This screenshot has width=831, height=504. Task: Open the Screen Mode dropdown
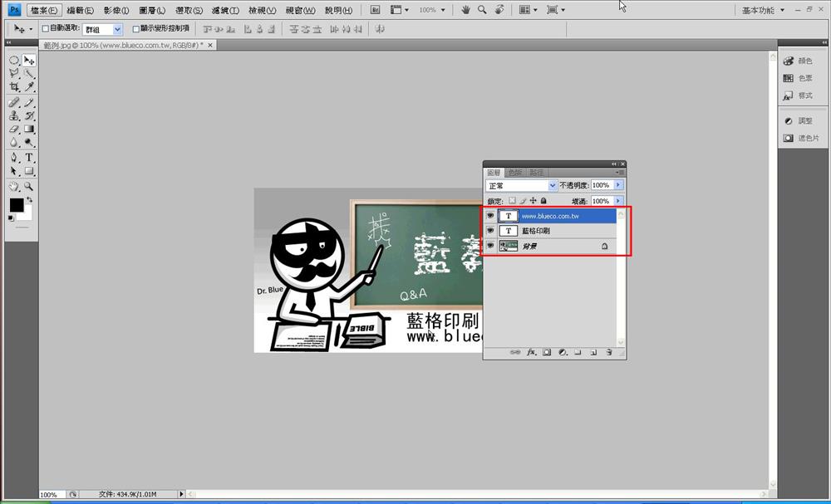555,10
